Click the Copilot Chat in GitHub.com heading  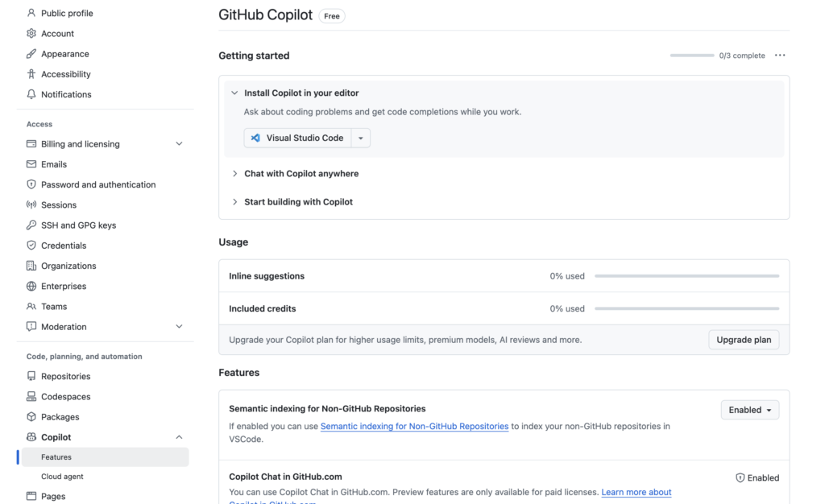point(285,477)
